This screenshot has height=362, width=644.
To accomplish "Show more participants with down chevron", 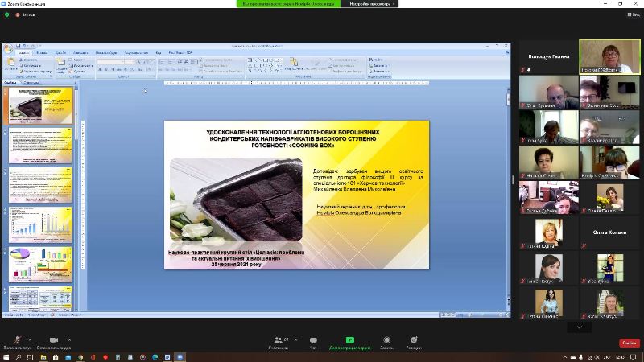I will click(580, 327).
